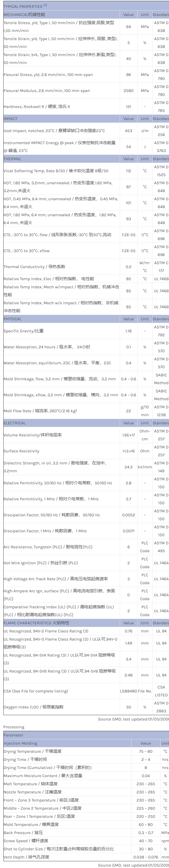The image size is (169, 868).
Task: Select the THERMAL section header
Action: point(12,159)
